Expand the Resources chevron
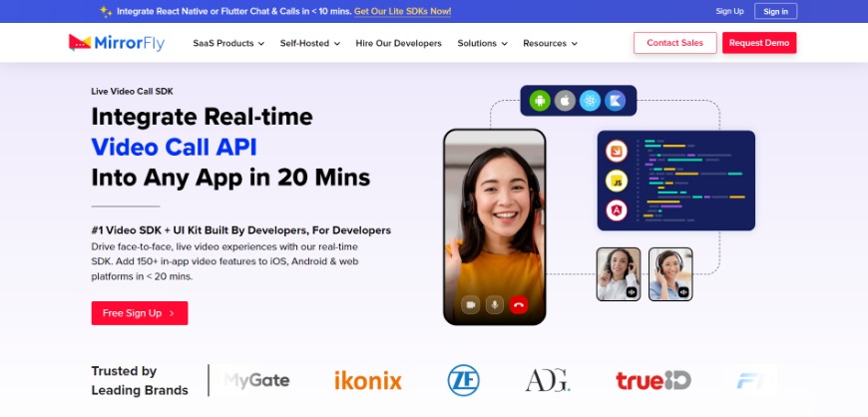Screen dimensions: 868x417 click(x=574, y=44)
